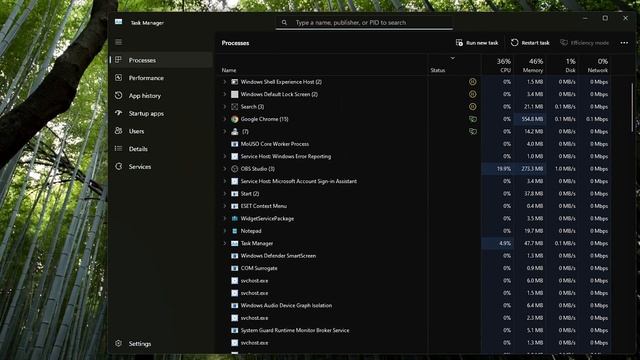Open the three-dots more options menu
The width and height of the screenshot is (640, 360).
624,42
